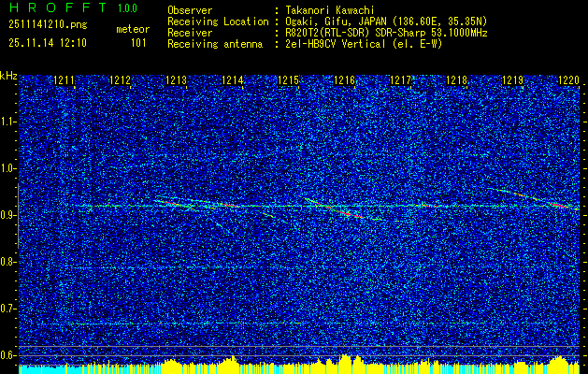Click time marker 1219
The height and width of the screenshot is (374, 588).
pyautogui.click(x=512, y=80)
